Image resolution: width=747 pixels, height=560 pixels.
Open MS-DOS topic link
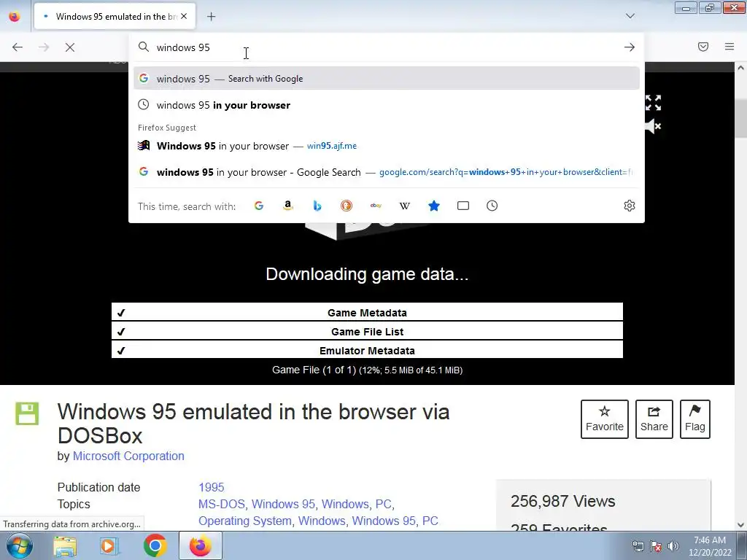click(x=222, y=504)
